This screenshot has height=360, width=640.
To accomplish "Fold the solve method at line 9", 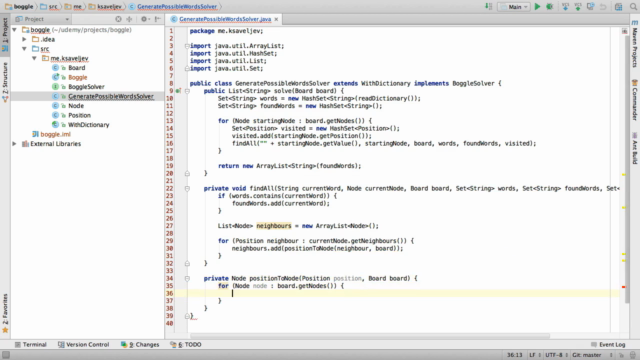I will pyautogui.click(x=187, y=91).
